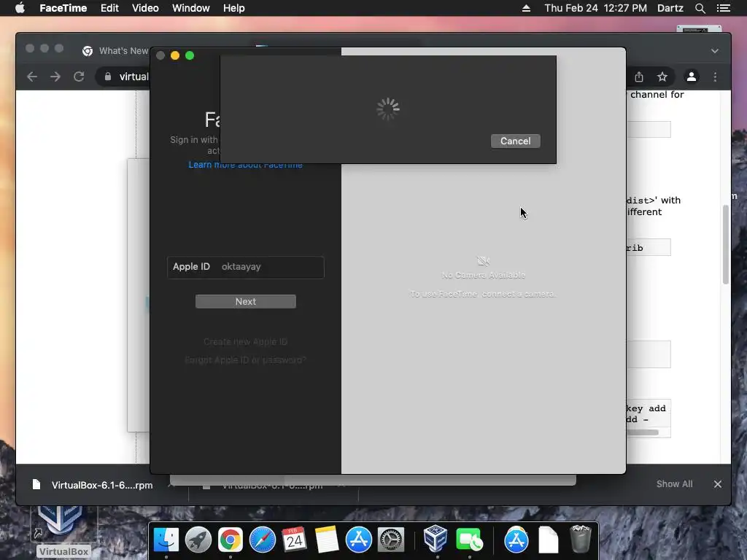This screenshot has width=747, height=560.
Task: Open Learn more about FaceTime link
Action: pos(245,165)
